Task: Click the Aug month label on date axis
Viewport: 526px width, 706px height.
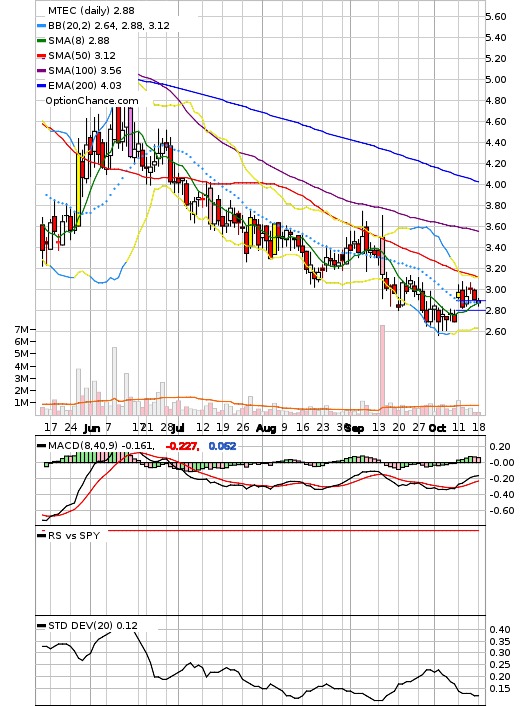Action: click(x=266, y=428)
